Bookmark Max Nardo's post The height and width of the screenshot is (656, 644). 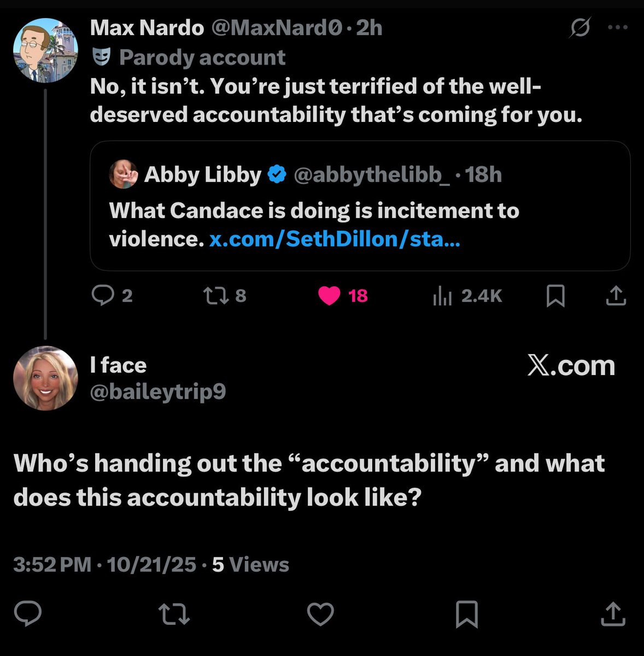pos(556,296)
